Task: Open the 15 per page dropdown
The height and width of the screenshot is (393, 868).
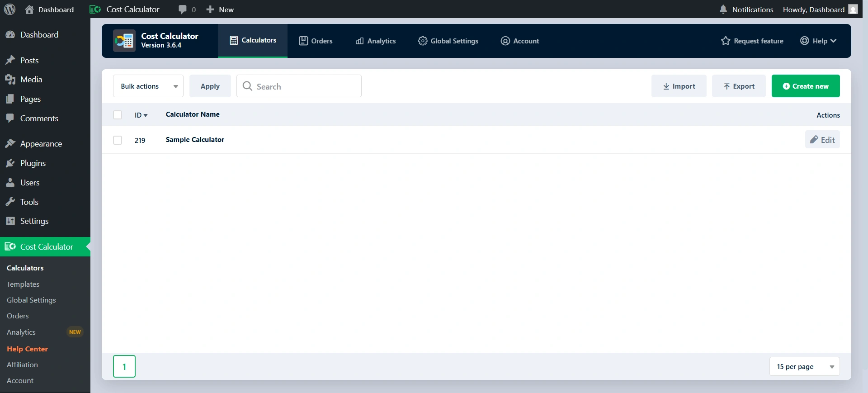Action: click(805, 366)
